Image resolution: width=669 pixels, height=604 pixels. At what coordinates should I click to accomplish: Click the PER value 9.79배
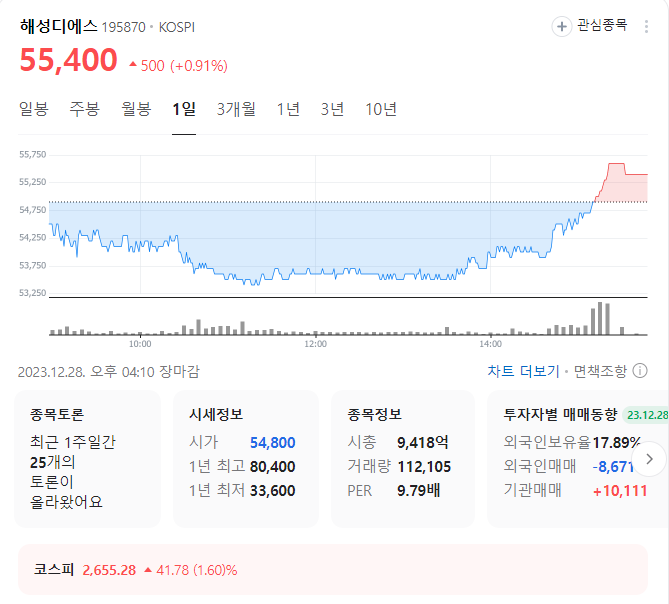419,490
